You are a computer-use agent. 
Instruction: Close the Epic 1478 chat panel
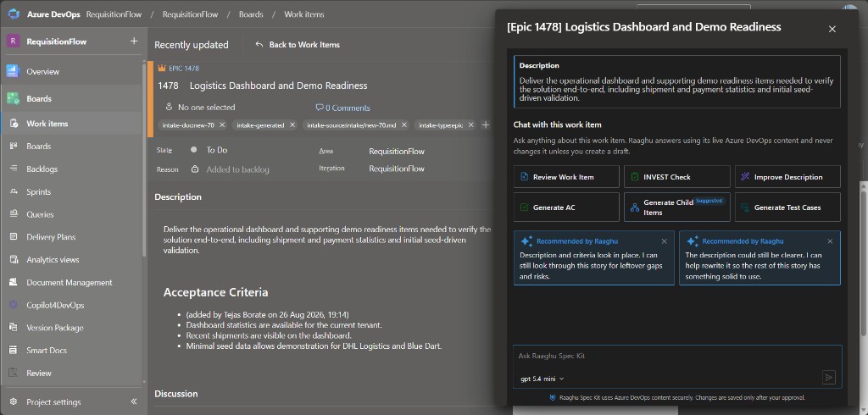click(x=832, y=30)
